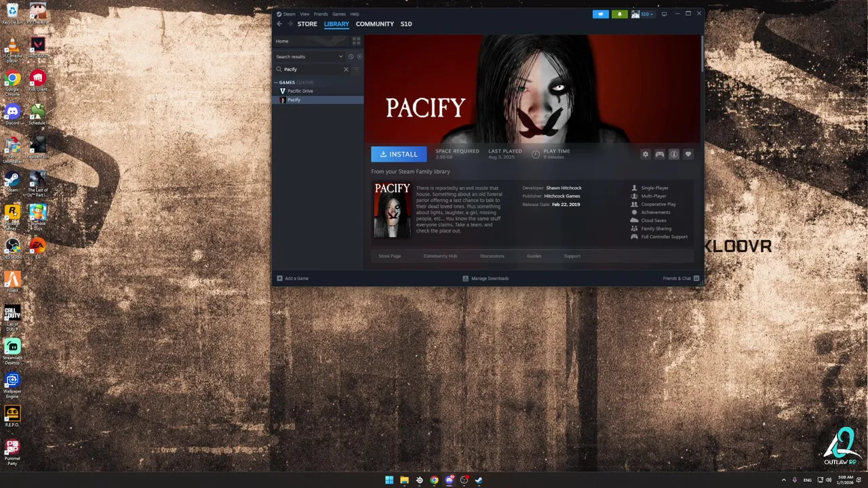
Task: Open the Store Page link
Action: tap(389, 256)
